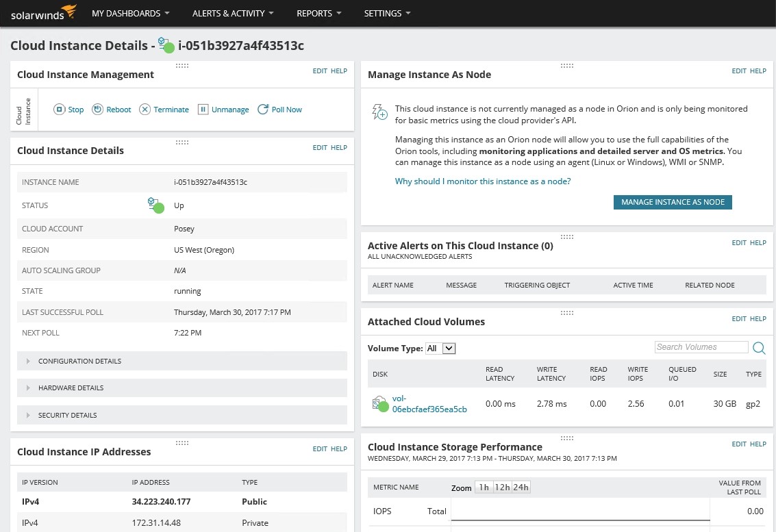Image resolution: width=776 pixels, height=532 pixels.
Task: Click Manage Instance As Node button
Action: (673, 202)
